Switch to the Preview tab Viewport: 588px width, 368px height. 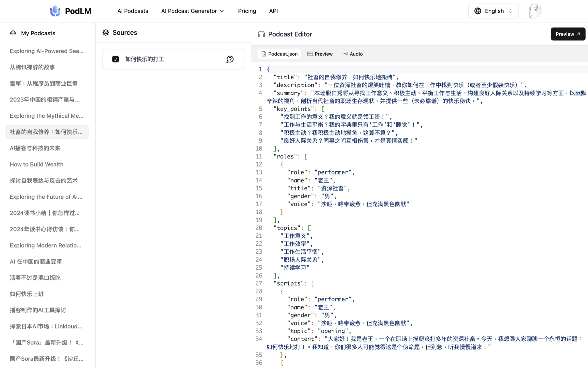click(320, 54)
